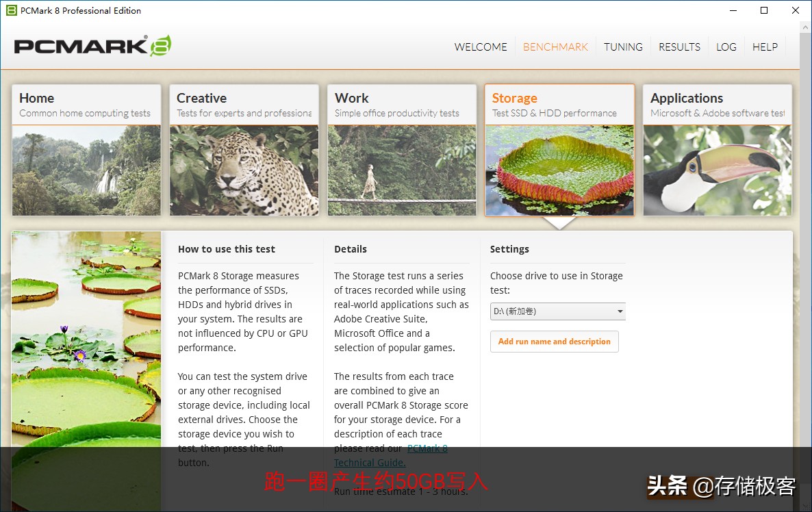Select the Applications benchmark toucan thumbnail
Image resolution: width=812 pixels, height=512 pixels.
pos(718,170)
